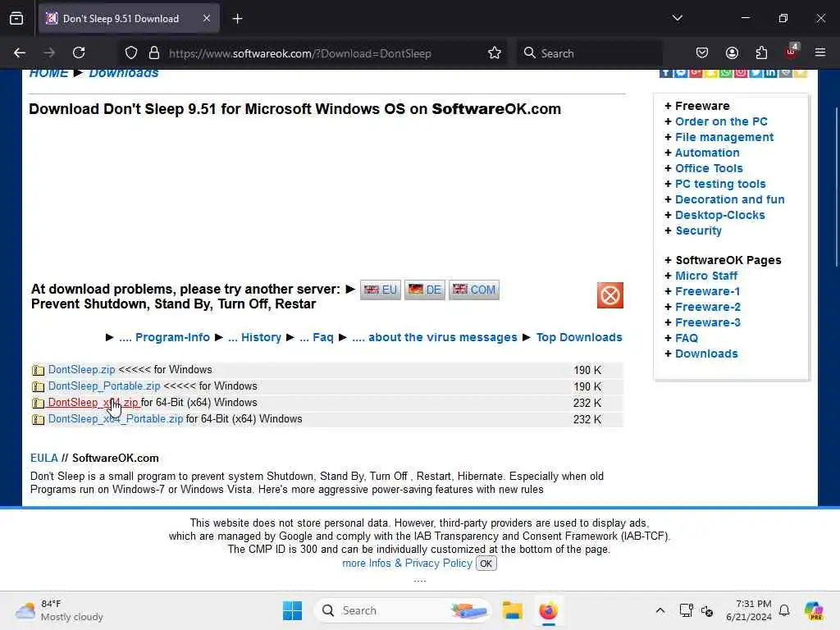Open Desktop-Clocks category

point(720,215)
